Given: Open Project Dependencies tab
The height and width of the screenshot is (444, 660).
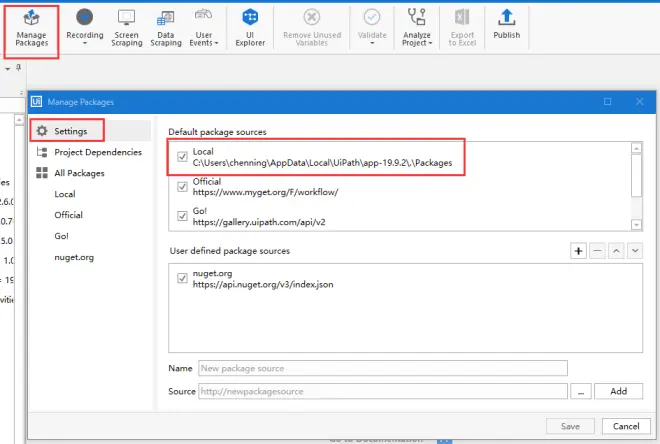Looking at the screenshot, I should tap(89, 152).
